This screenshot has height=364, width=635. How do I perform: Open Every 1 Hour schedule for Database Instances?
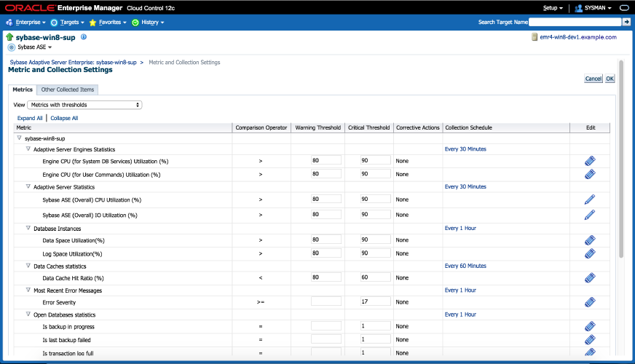(460, 229)
